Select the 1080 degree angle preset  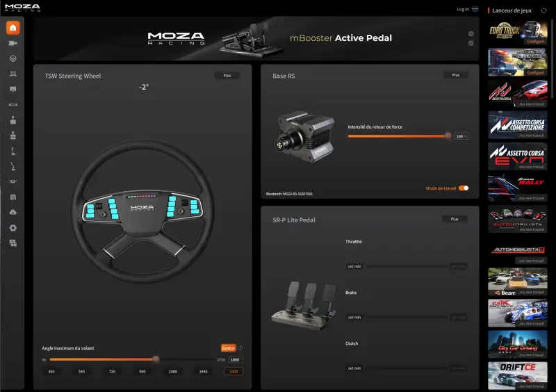click(172, 371)
